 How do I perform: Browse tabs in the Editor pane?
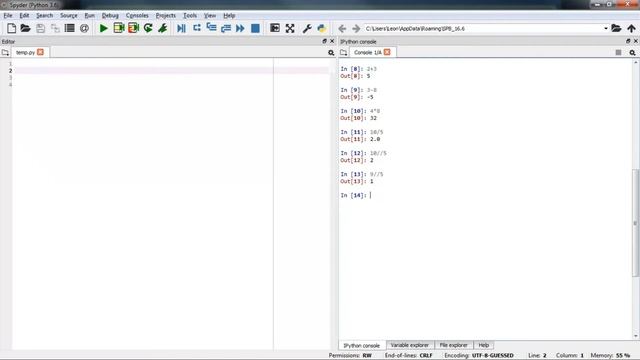click(5, 53)
